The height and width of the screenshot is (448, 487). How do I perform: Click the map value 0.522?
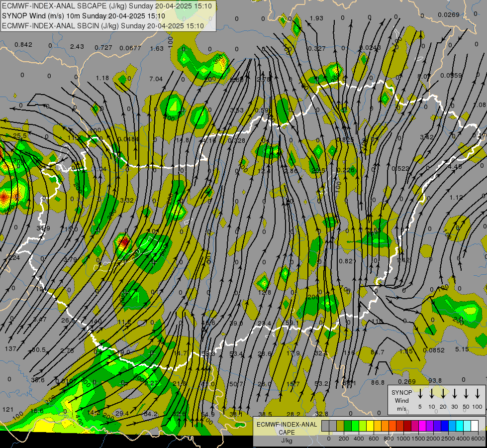pos(400,169)
